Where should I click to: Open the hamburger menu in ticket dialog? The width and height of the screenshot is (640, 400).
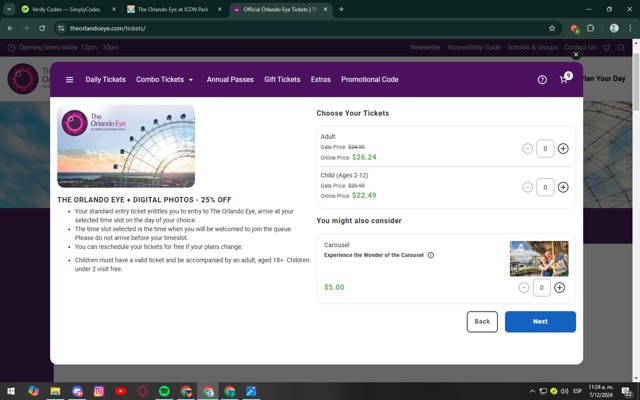coord(69,80)
